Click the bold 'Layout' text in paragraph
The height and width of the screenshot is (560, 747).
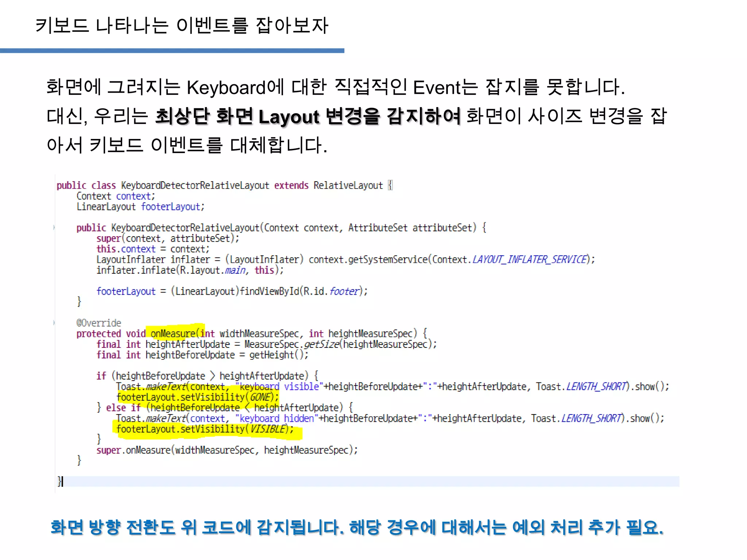tap(289, 117)
